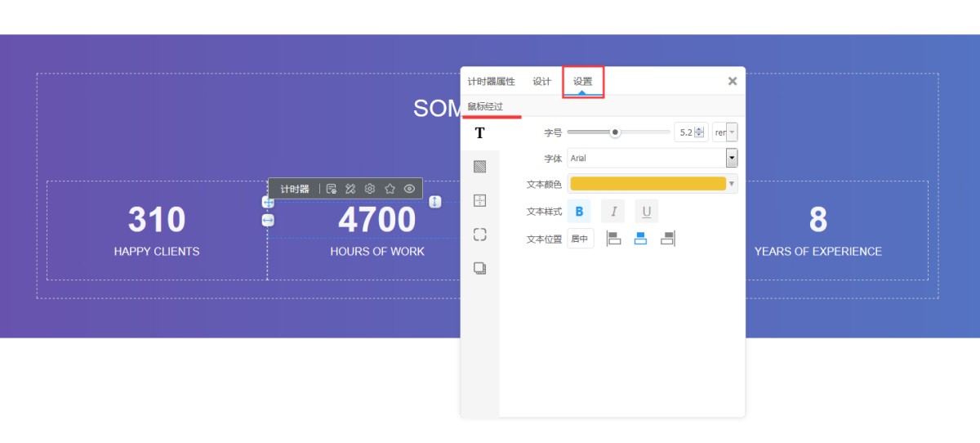Expand the text color dropdown arrow
Screen dimensions: 980x443
[732, 184]
